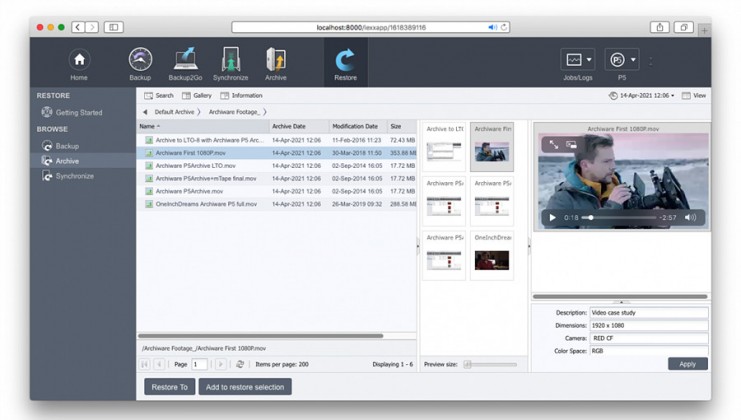
Task: Select Archiware First 1080P.mov row
Action: (276, 153)
